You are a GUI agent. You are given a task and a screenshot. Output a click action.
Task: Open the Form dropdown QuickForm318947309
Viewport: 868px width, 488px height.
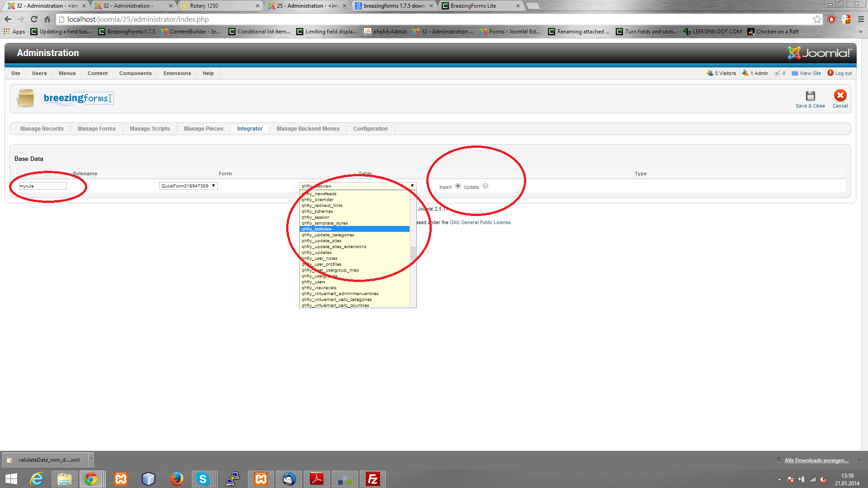click(x=188, y=186)
